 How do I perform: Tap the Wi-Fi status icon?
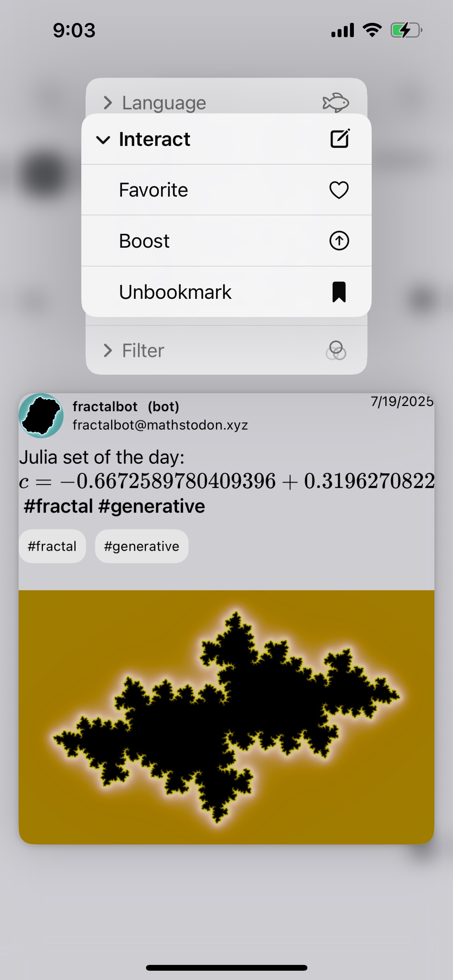click(372, 30)
